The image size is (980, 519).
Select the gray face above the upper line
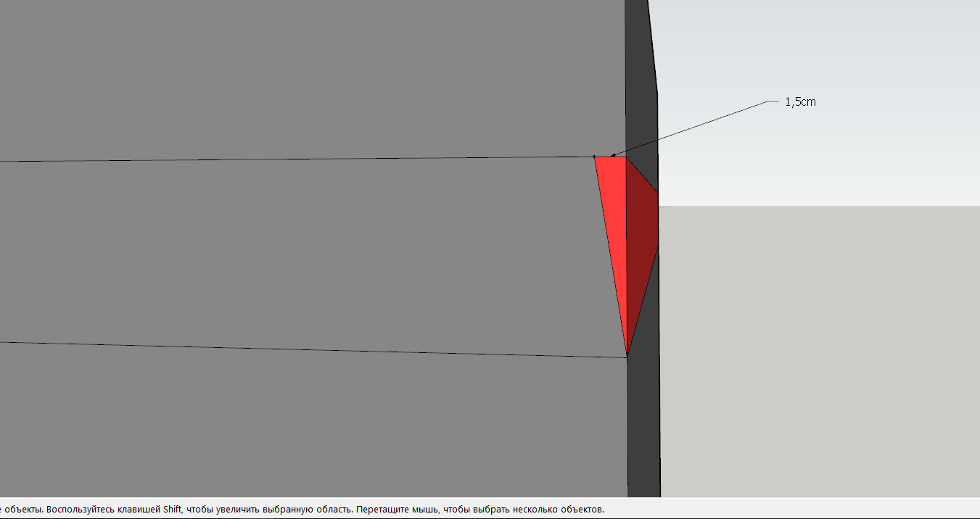312,76
